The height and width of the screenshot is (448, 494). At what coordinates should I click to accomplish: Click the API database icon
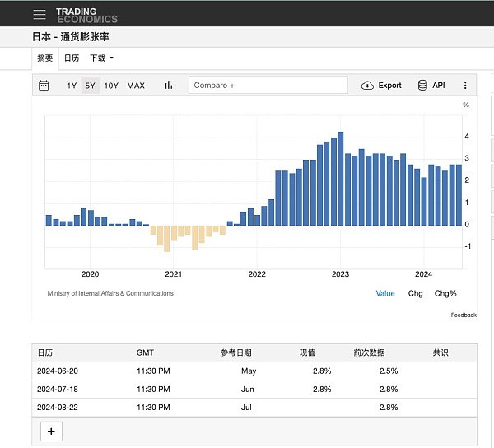coord(422,86)
